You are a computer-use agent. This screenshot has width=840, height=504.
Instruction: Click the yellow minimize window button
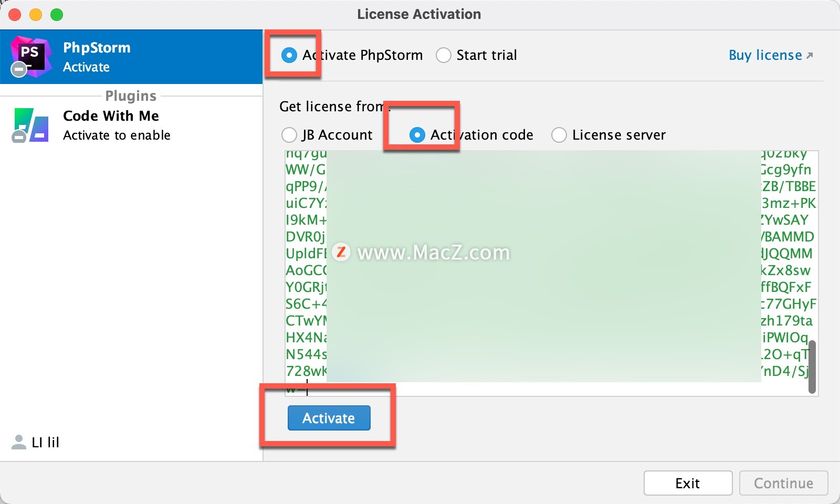tap(36, 15)
